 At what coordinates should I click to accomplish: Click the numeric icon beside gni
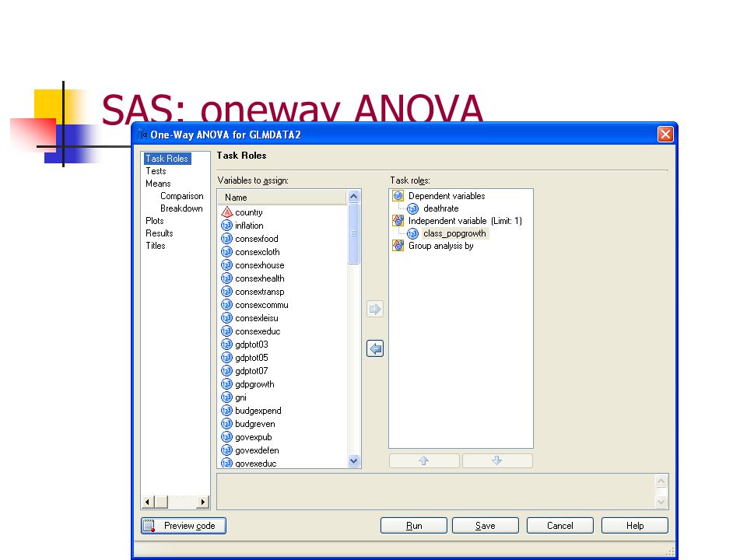(226, 397)
